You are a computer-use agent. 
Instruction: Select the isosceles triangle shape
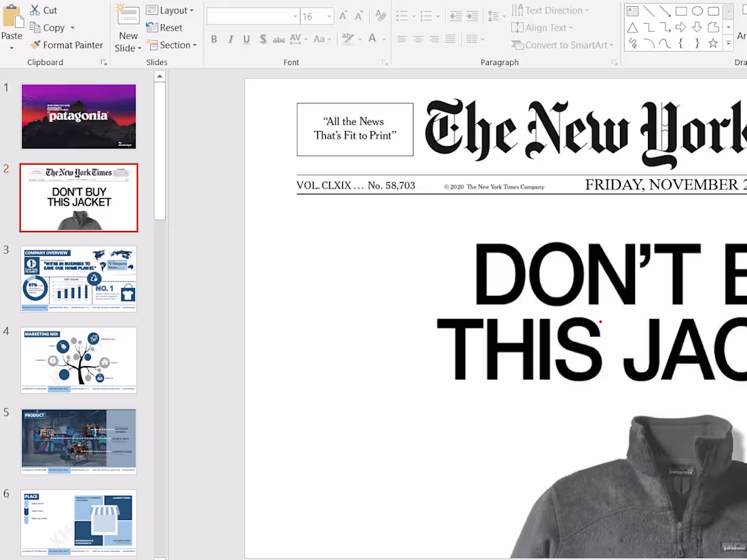pyautogui.click(x=632, y=27)
